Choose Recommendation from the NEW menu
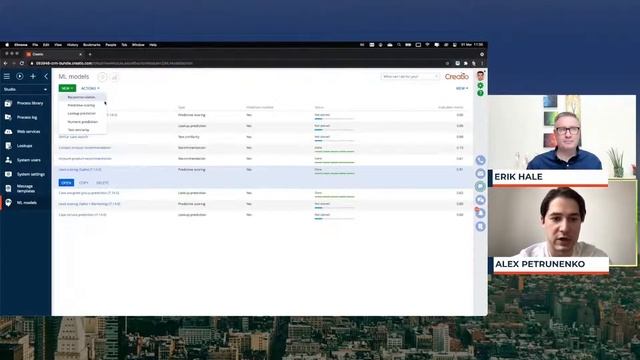 [x=82, y=97]
